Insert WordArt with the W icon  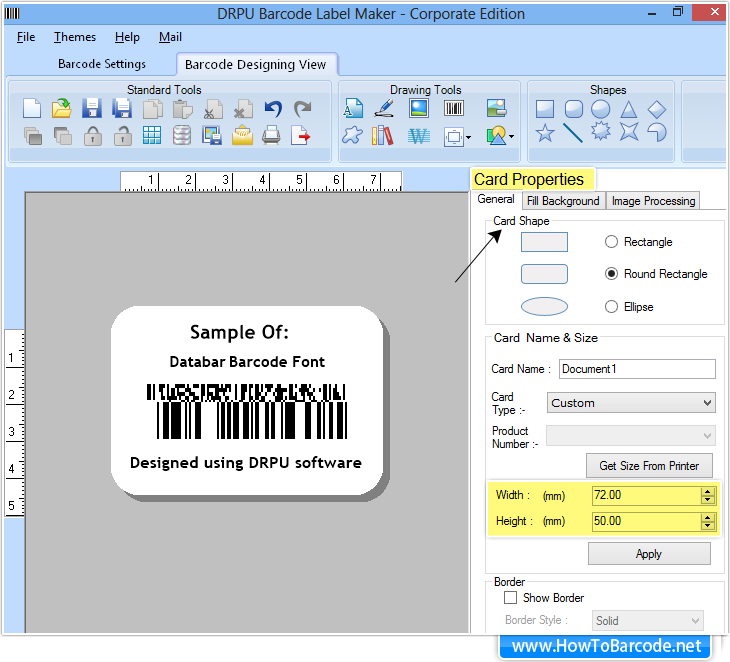[x=419, y=136]
